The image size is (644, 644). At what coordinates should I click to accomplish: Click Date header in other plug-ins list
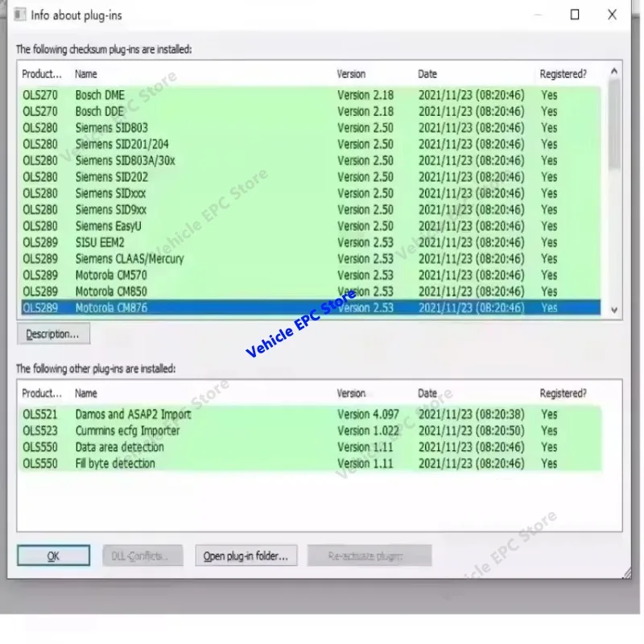427,394
